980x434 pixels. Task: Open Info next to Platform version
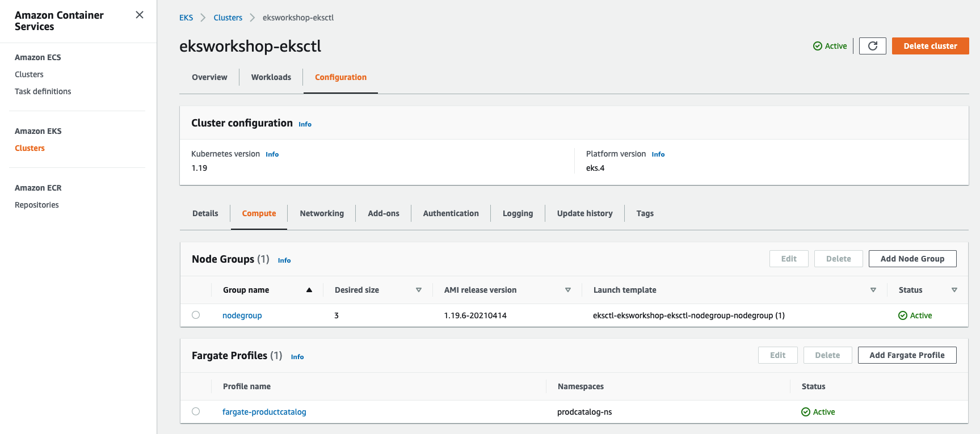658,154
